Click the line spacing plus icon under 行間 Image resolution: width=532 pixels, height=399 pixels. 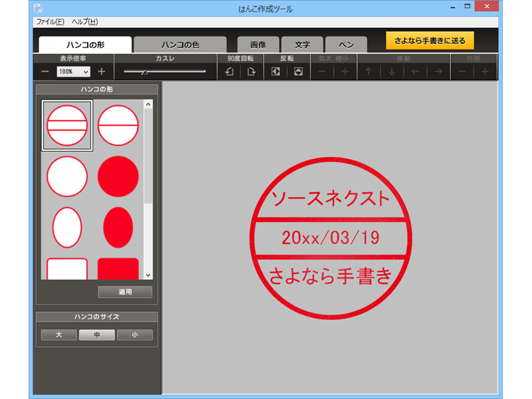[x=485, y=72]
